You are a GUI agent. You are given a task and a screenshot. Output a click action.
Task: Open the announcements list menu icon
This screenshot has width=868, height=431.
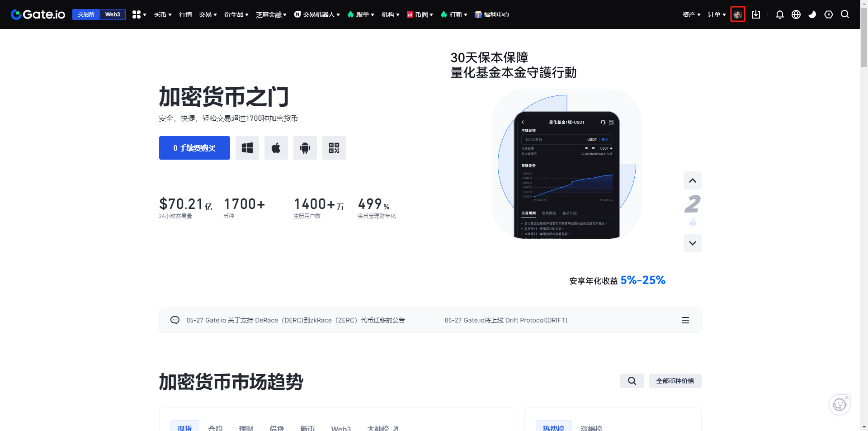point(685,320)
